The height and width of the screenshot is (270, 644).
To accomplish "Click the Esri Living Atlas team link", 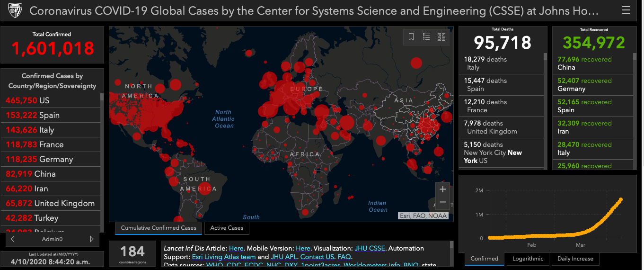I will (223, 257).
